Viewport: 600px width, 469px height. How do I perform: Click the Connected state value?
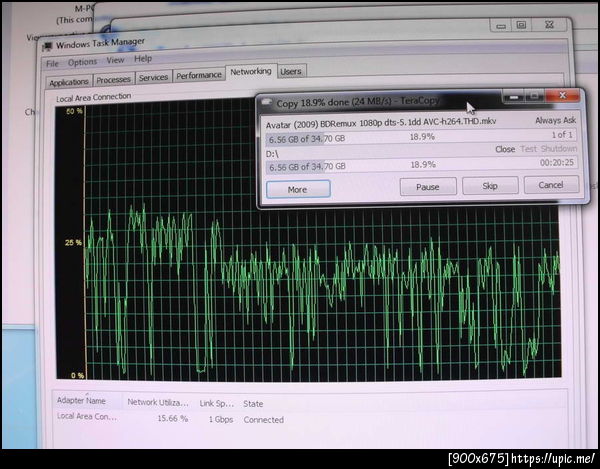[264, 420]
